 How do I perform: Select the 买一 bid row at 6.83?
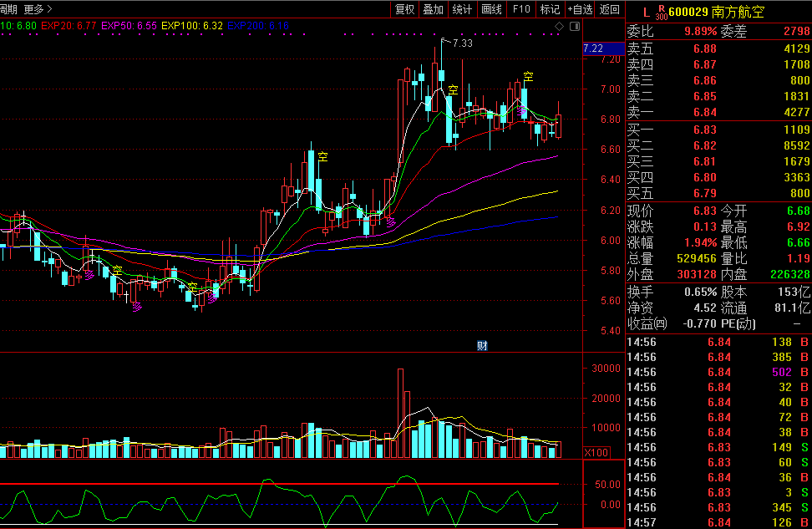718,130
